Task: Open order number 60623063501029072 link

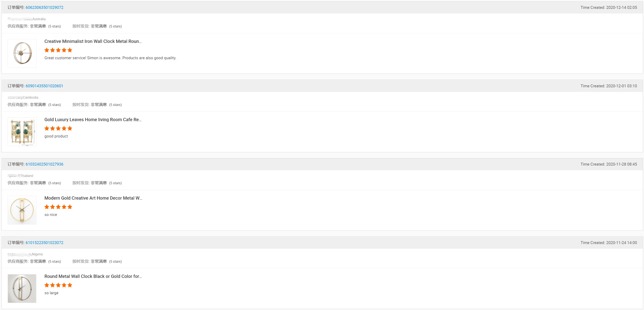Action: click(x=44, y=7)
